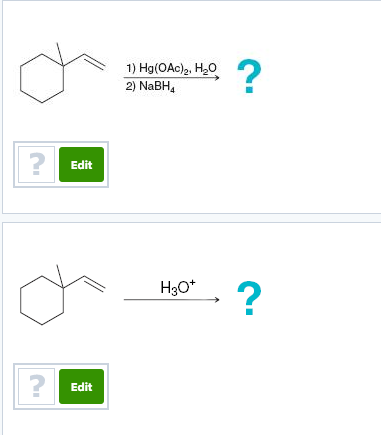Click reaction arrow under Hg(OAc)2 reagents

click(x=171, y=78)
